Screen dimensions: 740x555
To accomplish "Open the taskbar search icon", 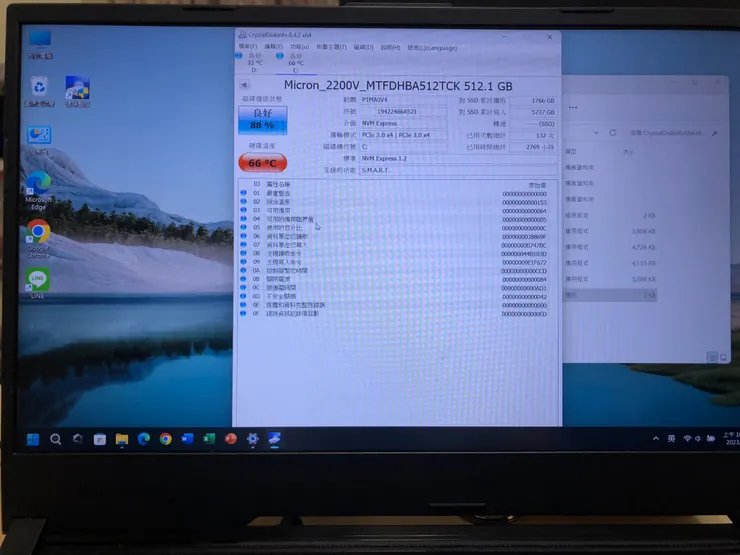I will (x=55, y=439).
